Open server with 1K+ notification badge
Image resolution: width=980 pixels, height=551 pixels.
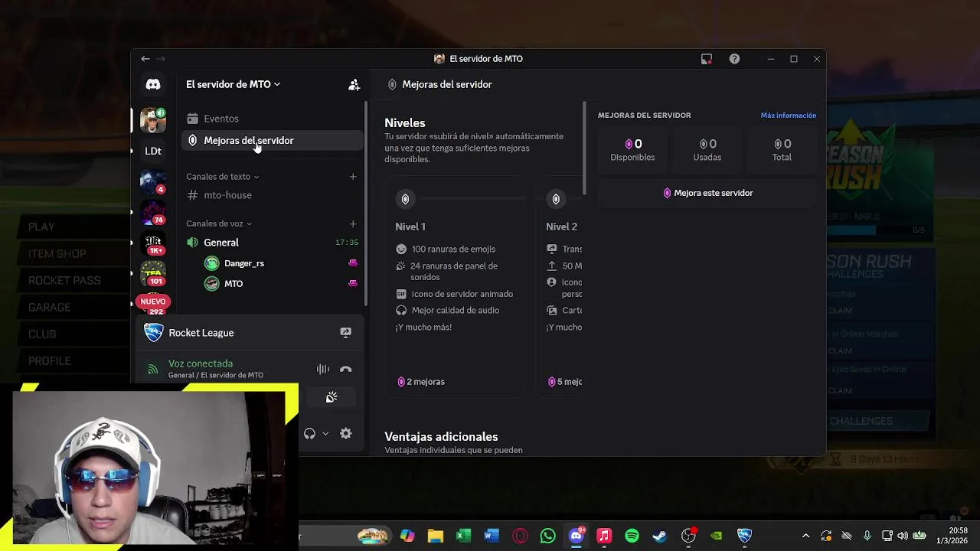tap(153, 243)
